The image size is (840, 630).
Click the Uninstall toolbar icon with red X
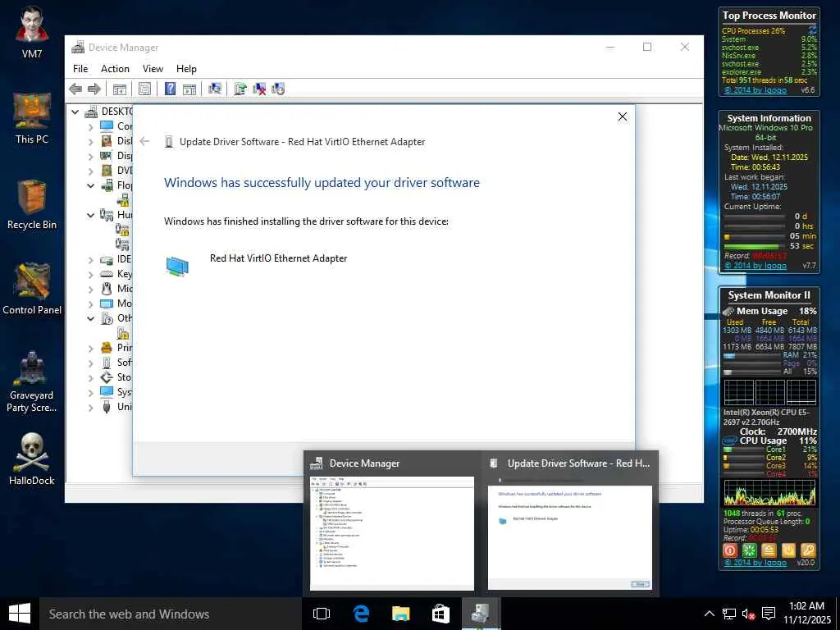pyautogui.click(x=259, y=89)
